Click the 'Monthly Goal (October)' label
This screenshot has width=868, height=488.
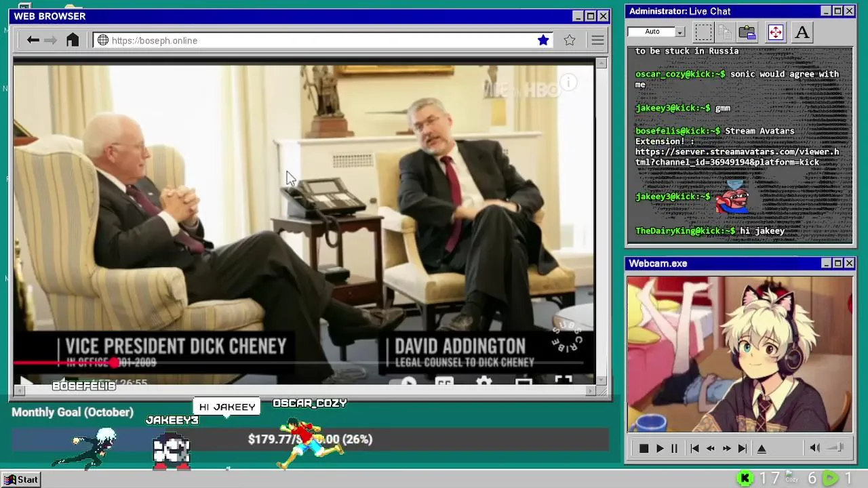click(x=73, y=412)
